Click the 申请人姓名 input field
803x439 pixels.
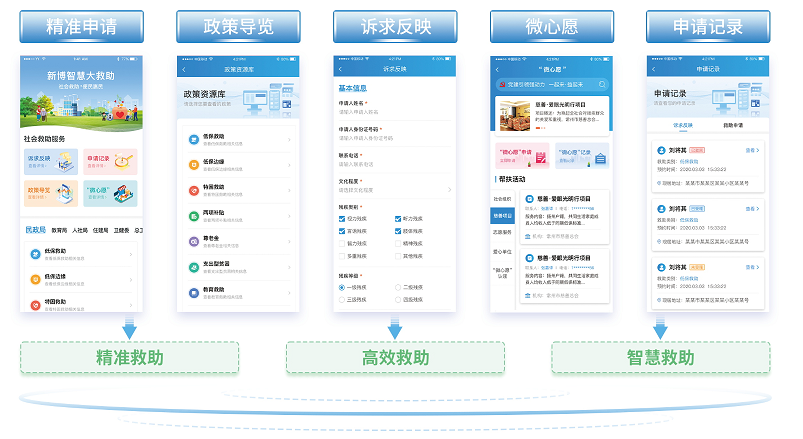393,112
